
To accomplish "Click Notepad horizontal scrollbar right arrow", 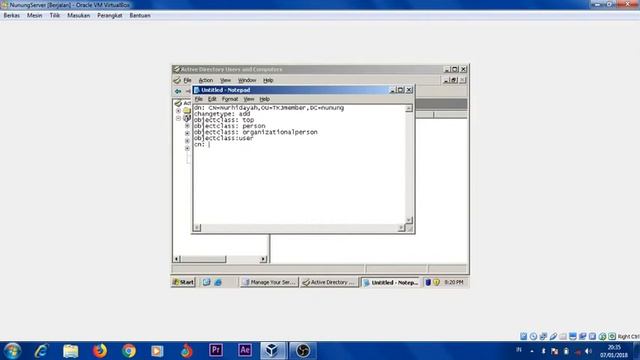I will coord(402,228).
